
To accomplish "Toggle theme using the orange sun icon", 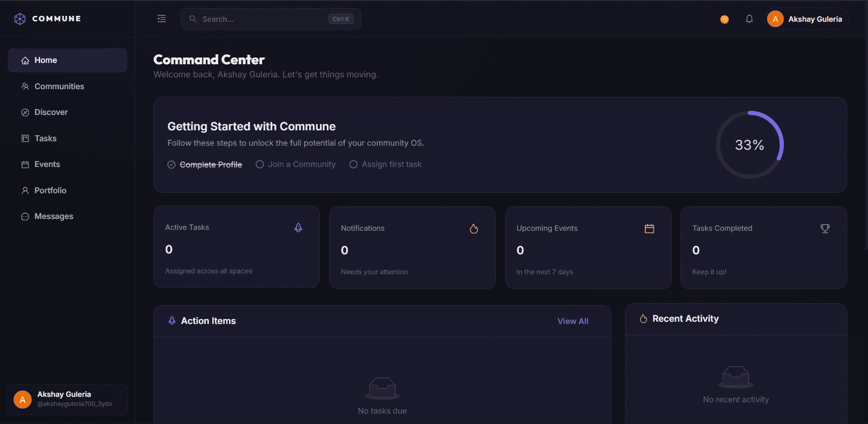I will (x=725, y=19).
